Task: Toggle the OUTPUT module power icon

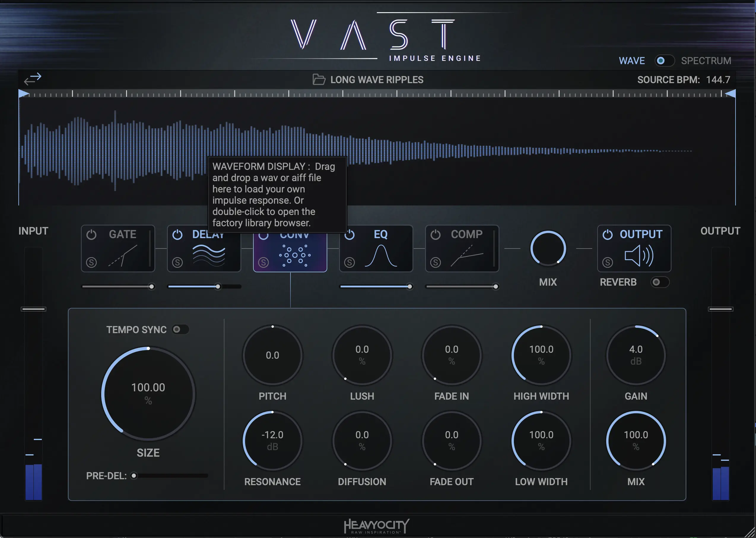Action: point(608,235)
